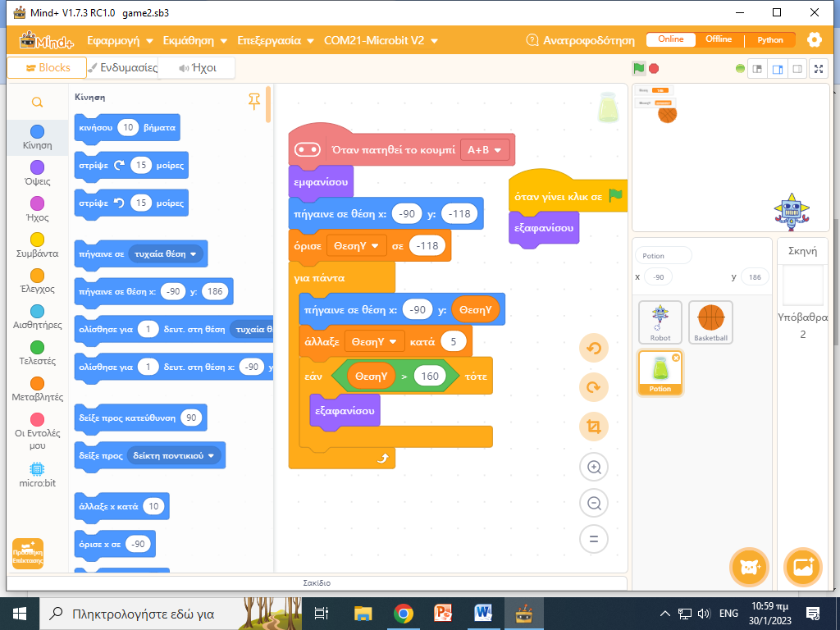Click the green flag to run
Viewport: 840px width, 630px height.
pos(638,68)
